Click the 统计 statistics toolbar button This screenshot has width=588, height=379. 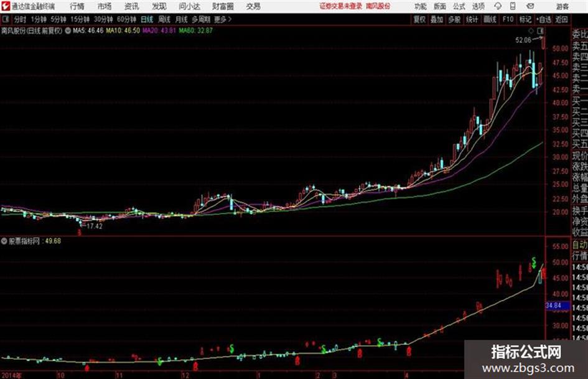point(472,19)
